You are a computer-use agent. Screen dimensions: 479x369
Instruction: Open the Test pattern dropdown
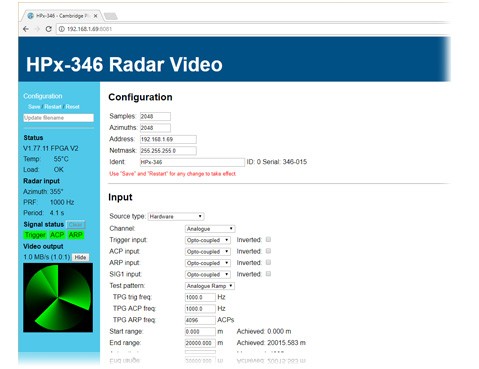[210, 286]
